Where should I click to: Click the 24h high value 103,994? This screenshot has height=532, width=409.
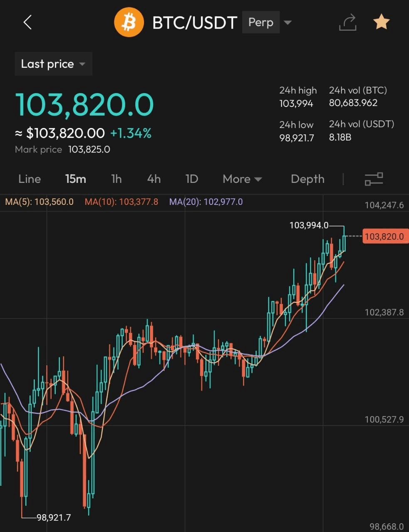click(x=296, y=103)
